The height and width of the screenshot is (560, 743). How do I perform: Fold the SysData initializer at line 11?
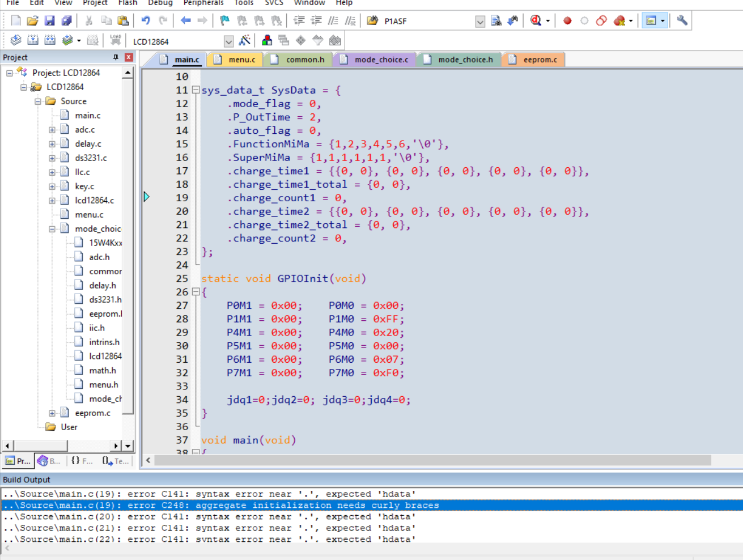196,90
